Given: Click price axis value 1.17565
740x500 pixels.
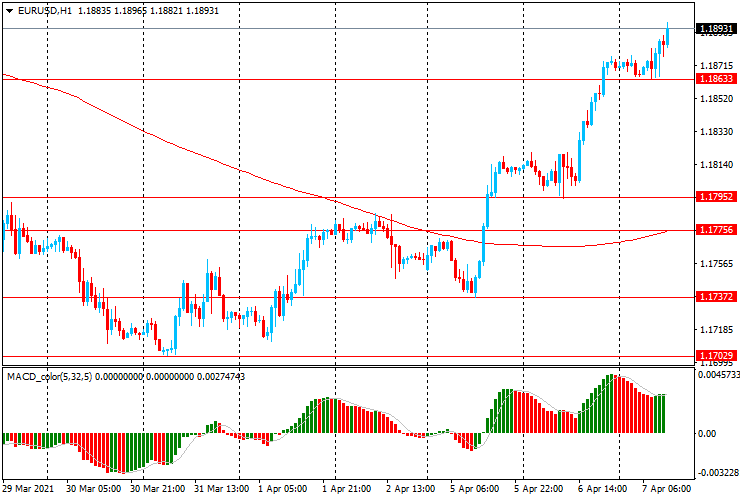Looking at the screenshot, I should point(717,264).
